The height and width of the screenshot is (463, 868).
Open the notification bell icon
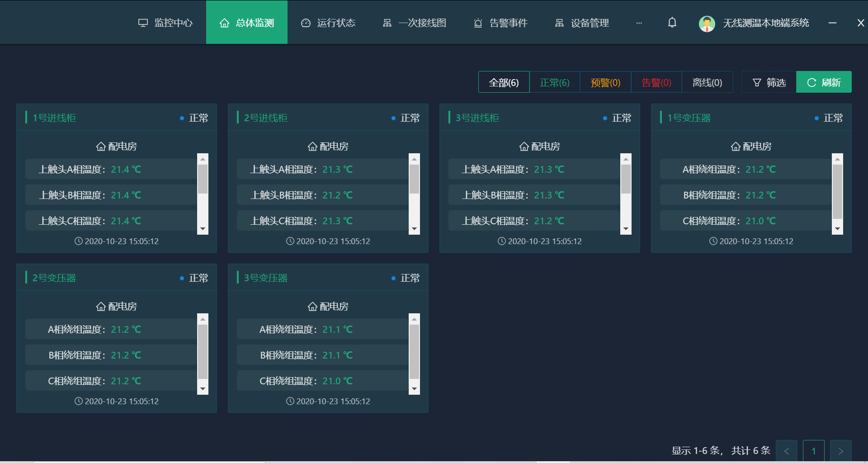click(672, 22)
